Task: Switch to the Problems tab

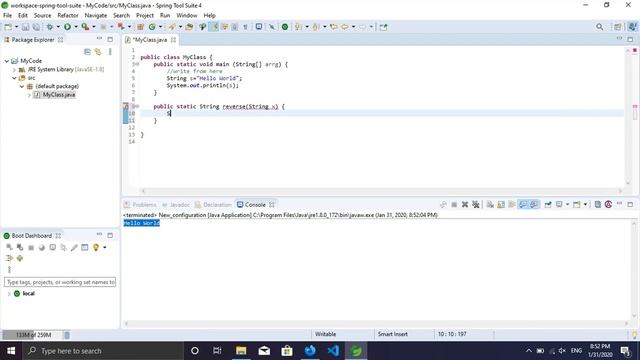Action: click(140, 204)
